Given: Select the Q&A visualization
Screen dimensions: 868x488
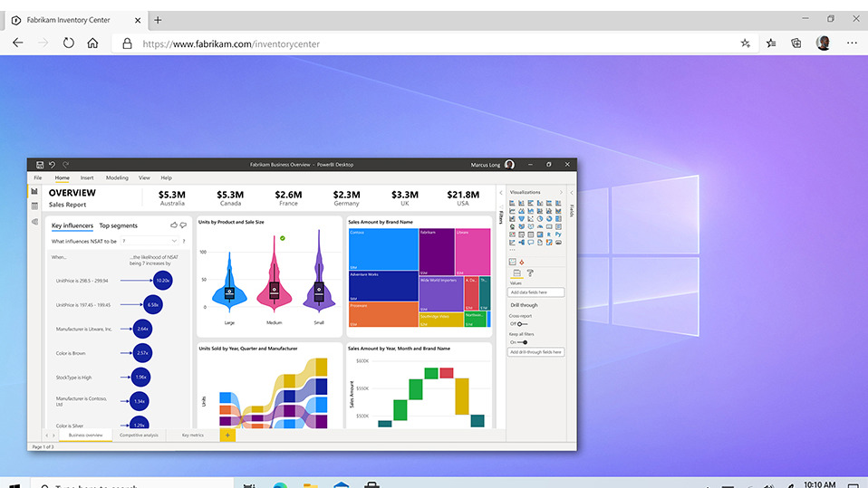Looking at the screenshot, I should tap(531, 243).
